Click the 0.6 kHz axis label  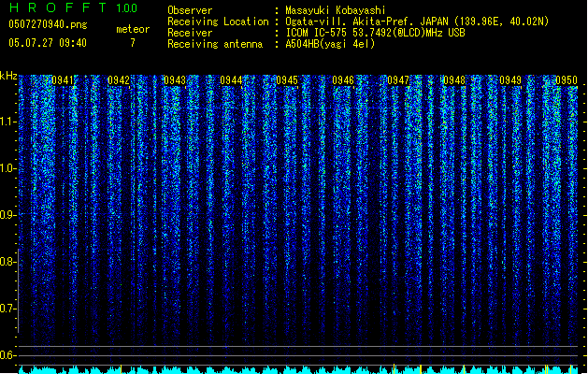[x=7, y=355]
